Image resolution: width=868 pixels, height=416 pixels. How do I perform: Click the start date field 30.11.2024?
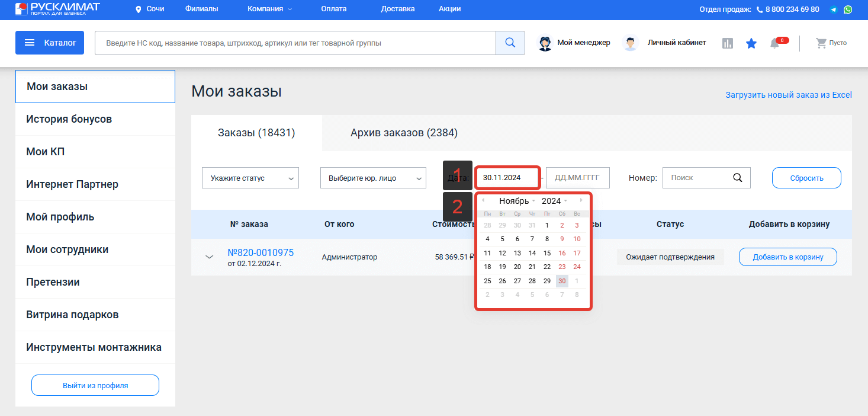pyautogui.click(x=507, y=178)
